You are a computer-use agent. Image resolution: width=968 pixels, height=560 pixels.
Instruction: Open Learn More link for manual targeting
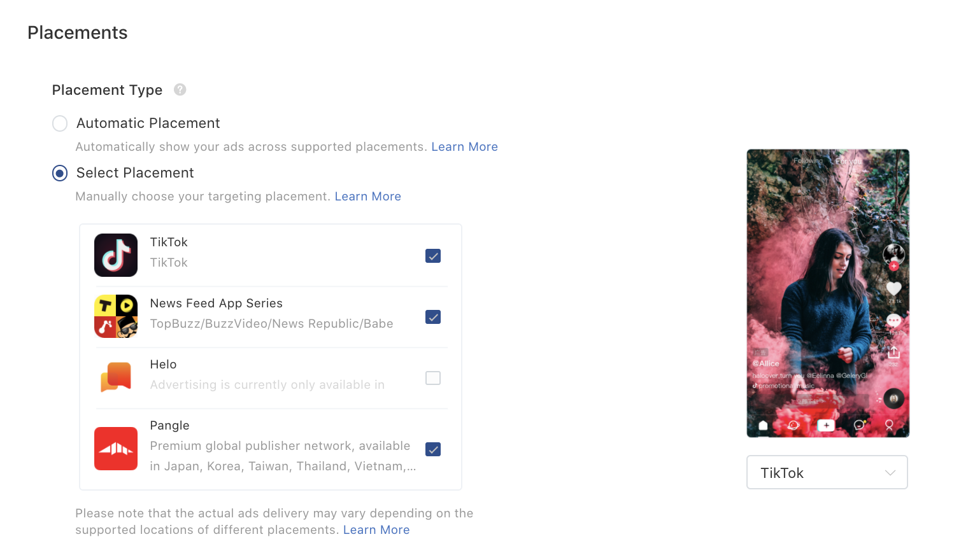367,197
